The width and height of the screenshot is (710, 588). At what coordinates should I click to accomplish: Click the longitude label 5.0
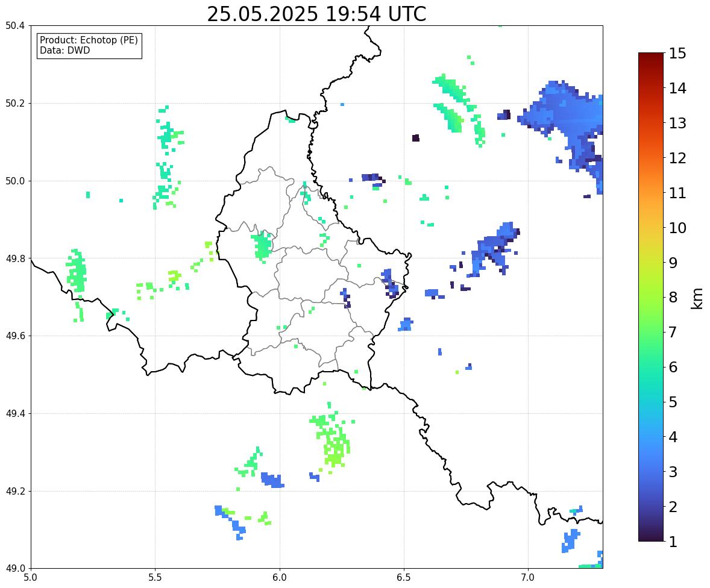[x=31, y=578]
